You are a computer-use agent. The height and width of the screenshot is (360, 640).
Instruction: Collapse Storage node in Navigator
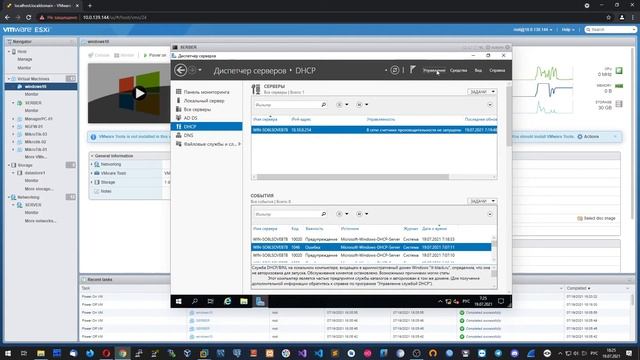point(9,165)
